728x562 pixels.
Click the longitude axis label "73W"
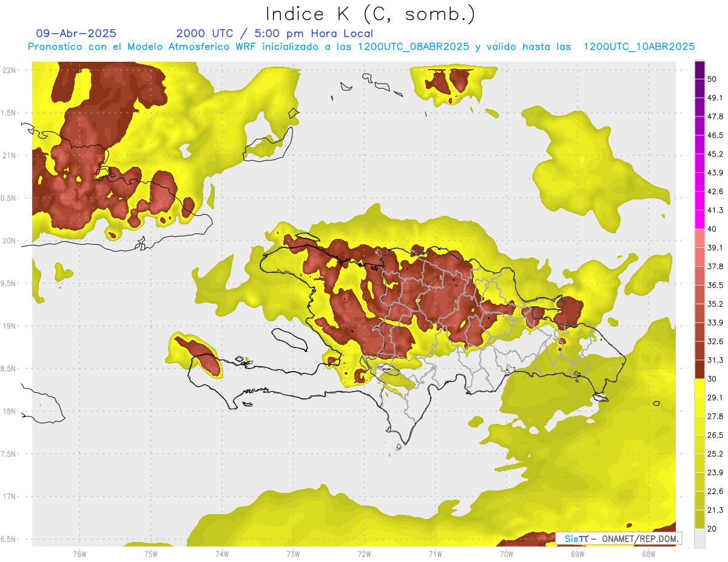[293, 554]
